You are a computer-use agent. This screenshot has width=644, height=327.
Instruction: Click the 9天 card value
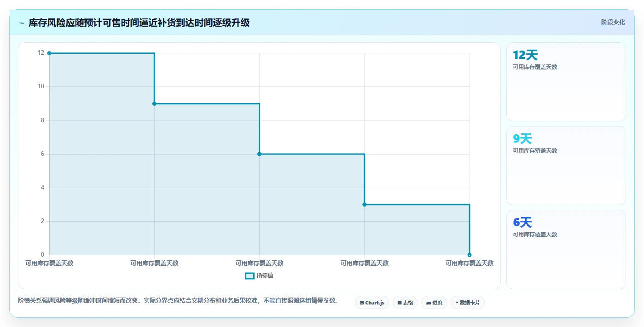[522, 139]
